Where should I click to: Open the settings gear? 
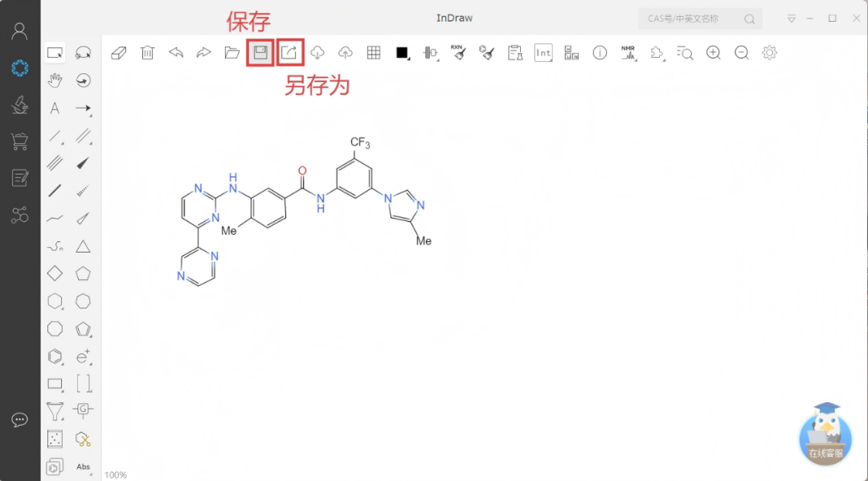(x=769, y=52)
